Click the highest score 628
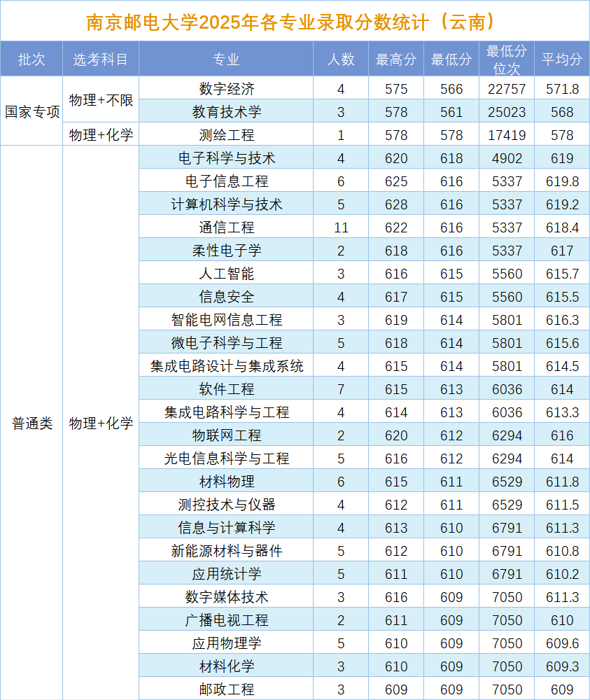Image resolution: width=590 pixels, height=700 pixels. pos(396,204)
